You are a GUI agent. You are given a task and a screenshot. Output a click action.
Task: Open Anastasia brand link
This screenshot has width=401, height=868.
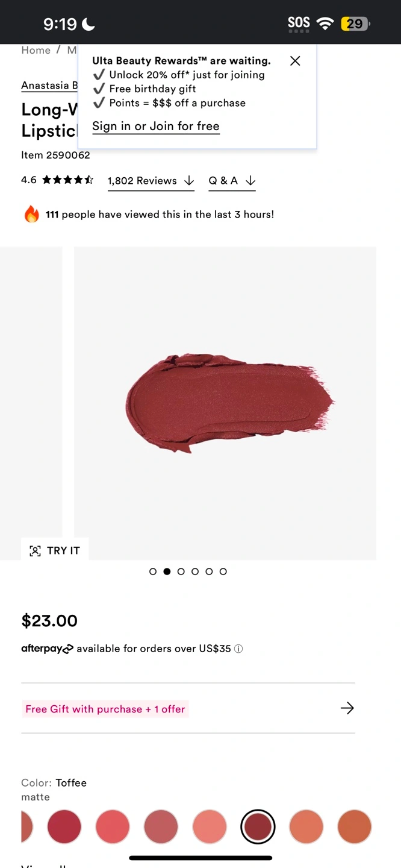pyautogui.click(x=49, y=86)
